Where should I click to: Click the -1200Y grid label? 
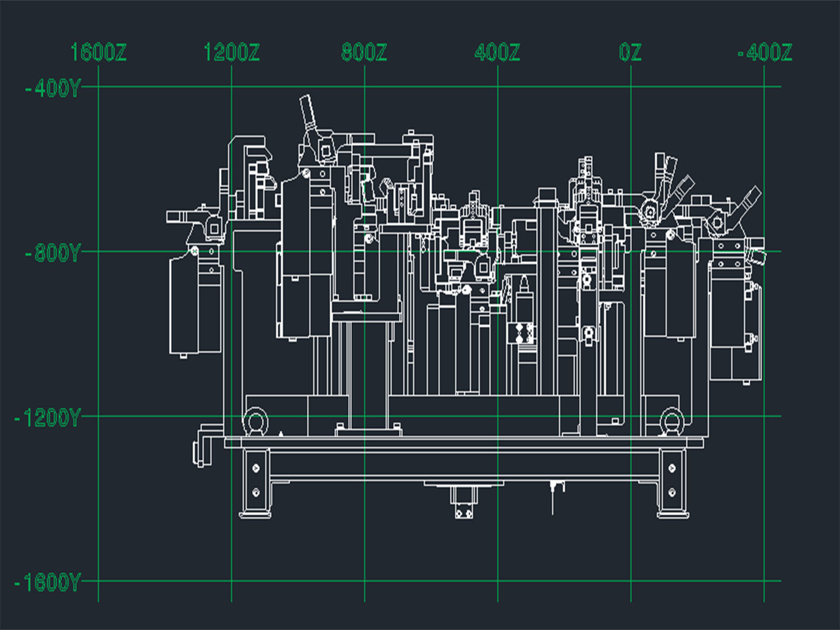pyautogui.click(x=47, y=418)
